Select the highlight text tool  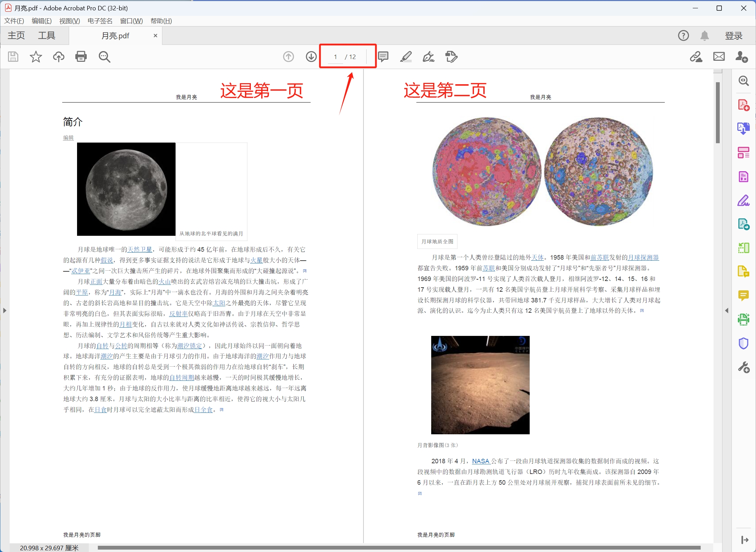406,57
